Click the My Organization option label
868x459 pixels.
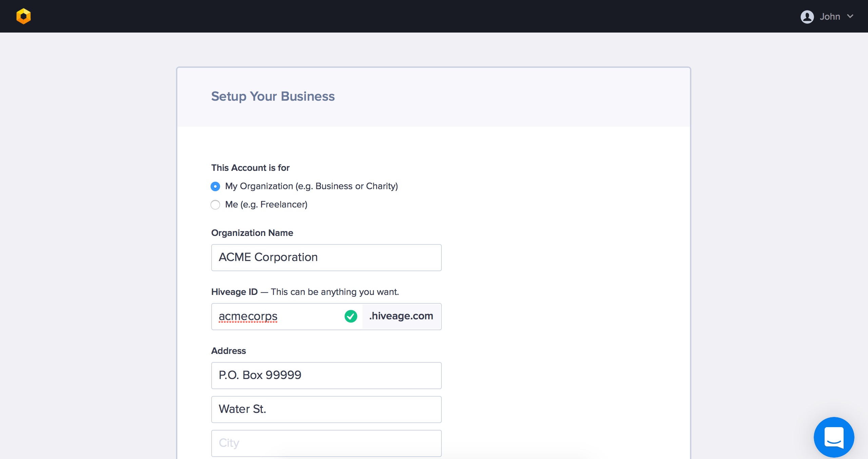[311, 186]
